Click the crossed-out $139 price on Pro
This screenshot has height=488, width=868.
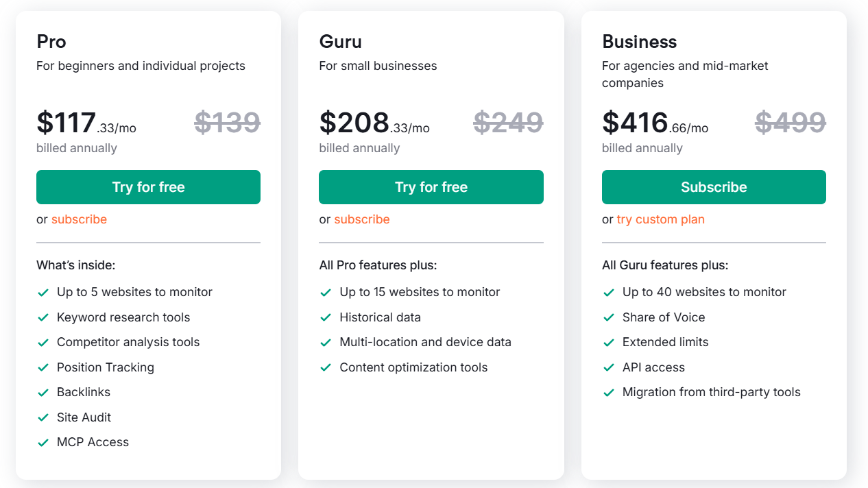227,122
